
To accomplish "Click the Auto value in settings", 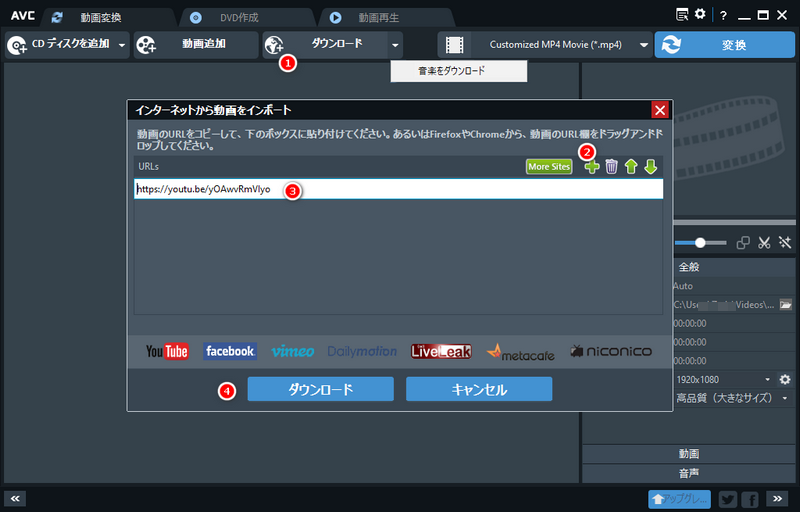I will coord(683,286).
